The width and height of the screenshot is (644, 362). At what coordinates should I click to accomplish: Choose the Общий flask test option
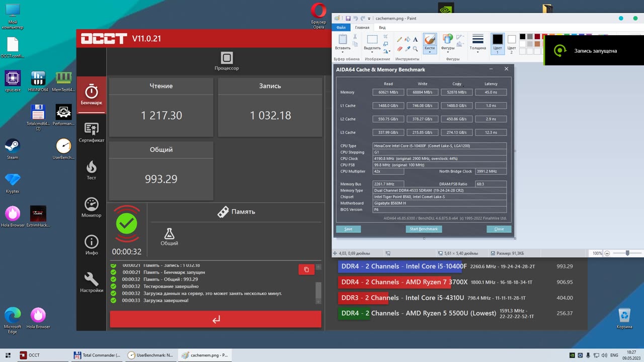click(x=169, y=236)
